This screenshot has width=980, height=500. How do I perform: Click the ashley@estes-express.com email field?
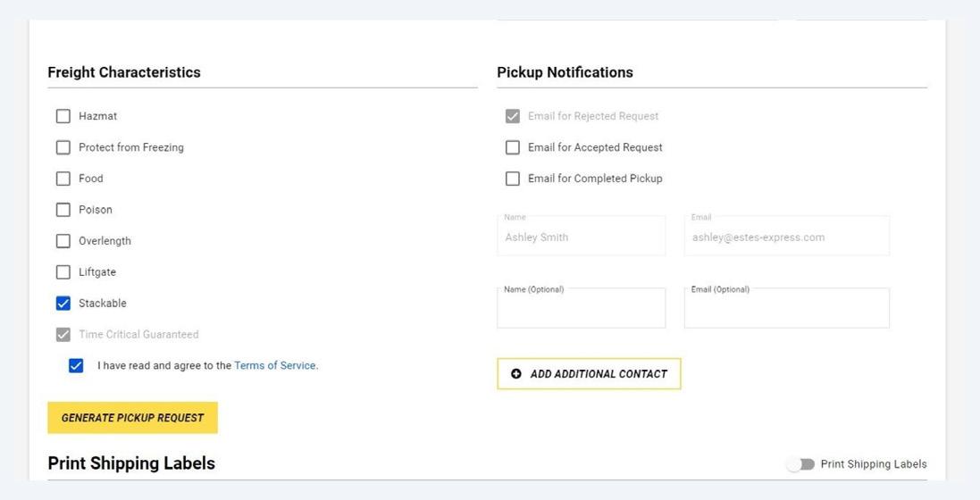pos(786,237)
